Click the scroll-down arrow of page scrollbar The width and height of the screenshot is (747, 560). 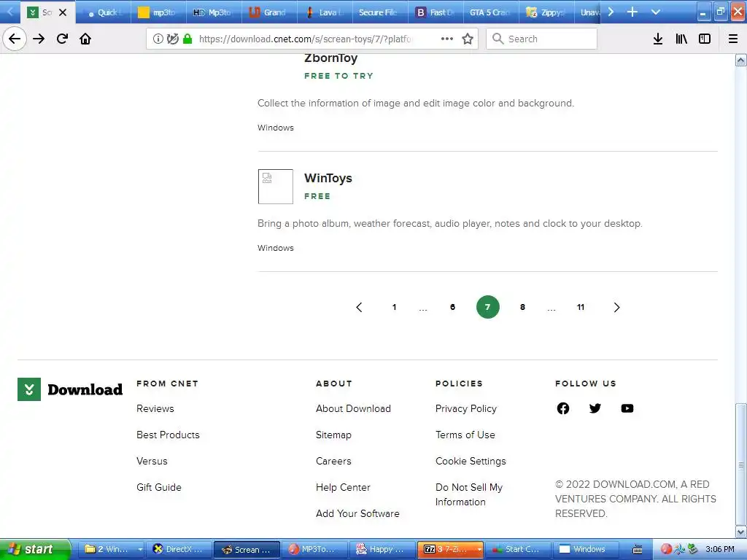point(741,532)
